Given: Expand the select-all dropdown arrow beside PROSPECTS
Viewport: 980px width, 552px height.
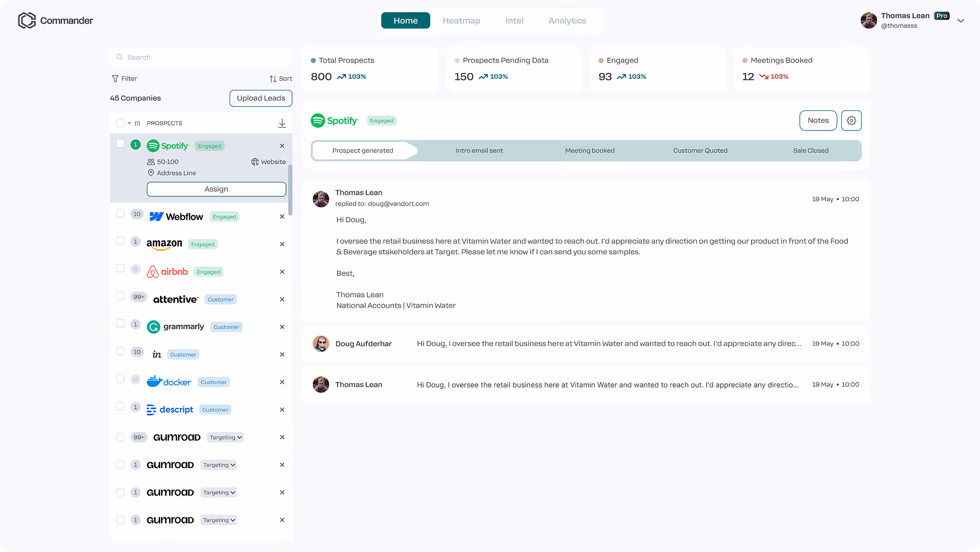Looking at the screenshot, I should (x=129, y=123).
